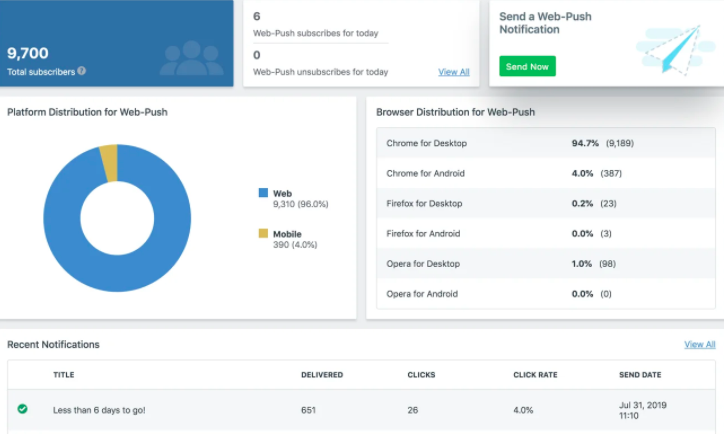Click the Mobile 390 (4.0%) legend label
Image resolution: width=724 pixels, height=434 pixels.
[x=295, y=239]
